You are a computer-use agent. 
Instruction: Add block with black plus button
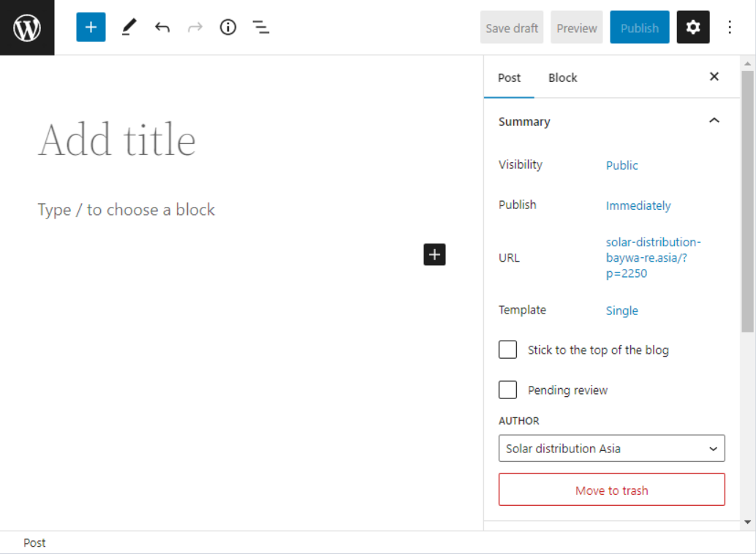click(434, 254)
